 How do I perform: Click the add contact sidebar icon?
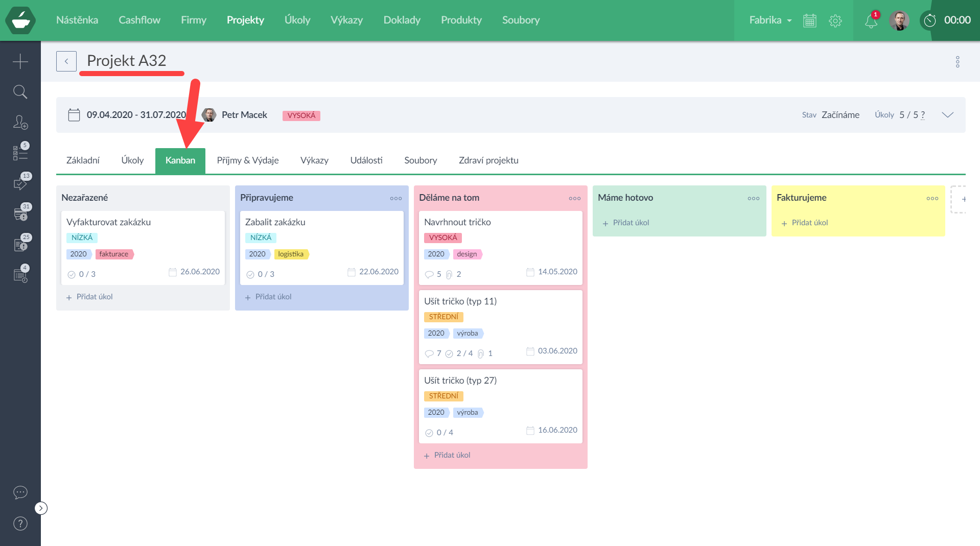coord(20,123)
